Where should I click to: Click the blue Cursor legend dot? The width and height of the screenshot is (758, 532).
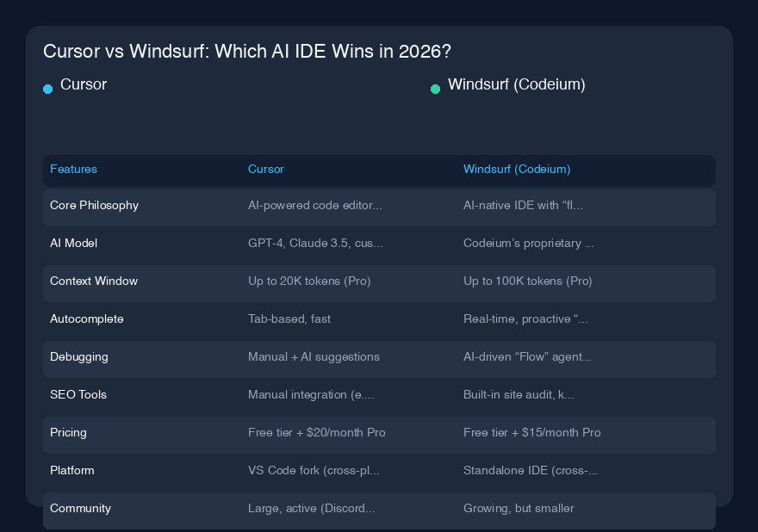pyautogui.click(x=48, y=89)
